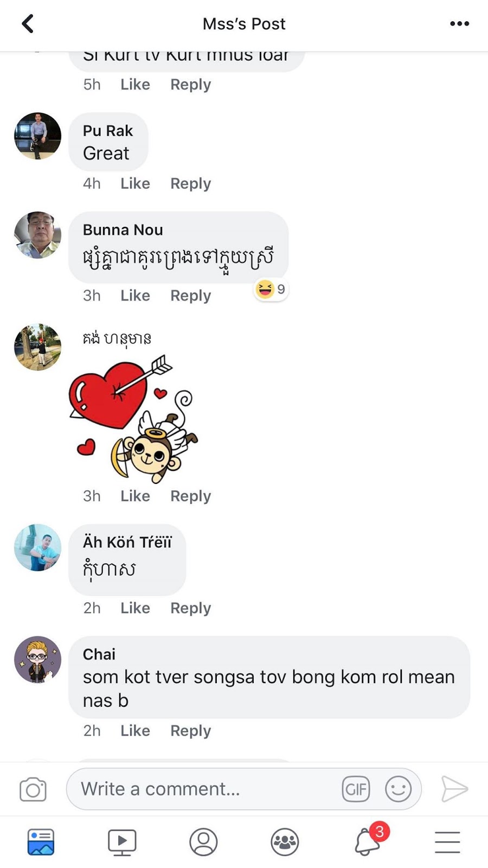Tap the send comment arrow
The image size is (488, 868).
(x=454, y=789)
